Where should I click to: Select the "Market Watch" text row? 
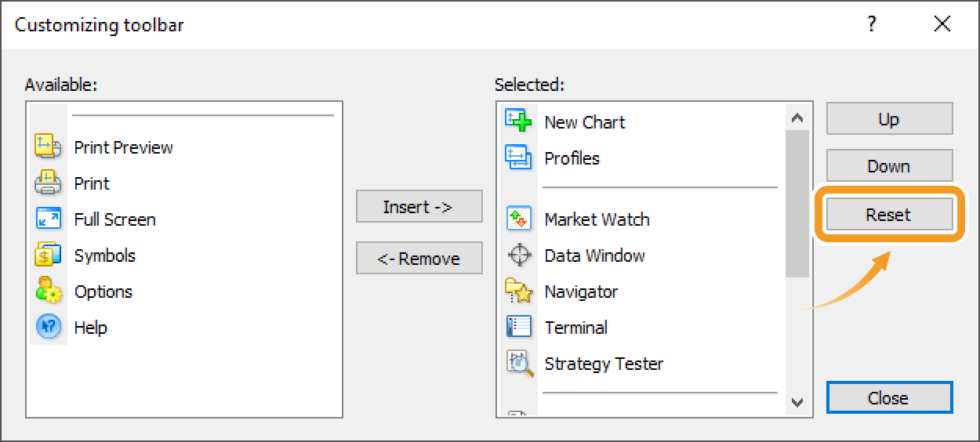[597, 219]
